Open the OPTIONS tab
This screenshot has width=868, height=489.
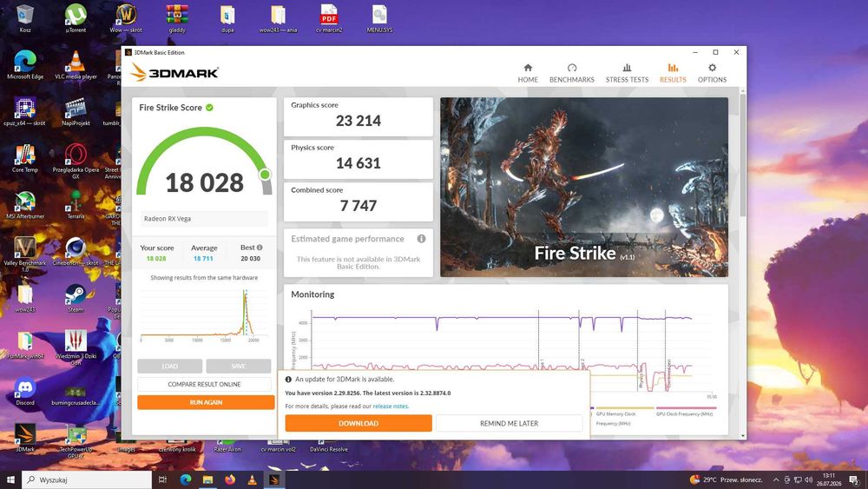click(712, 73)
